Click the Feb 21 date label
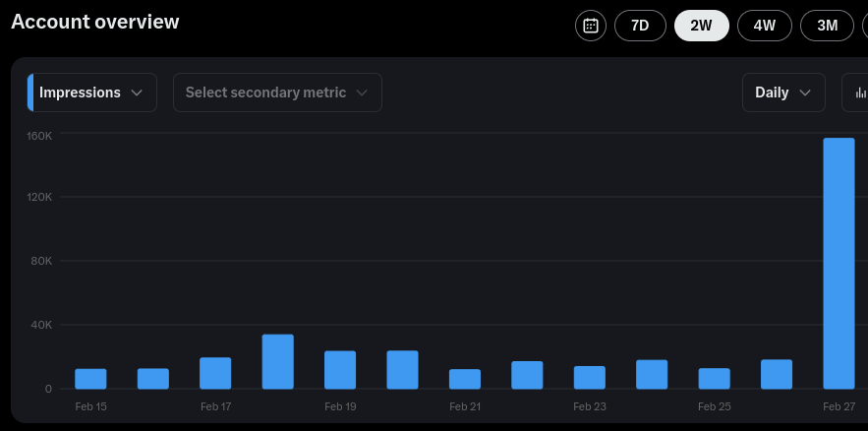The width and height of the screenshot is (868, 431). coord(465,406)
